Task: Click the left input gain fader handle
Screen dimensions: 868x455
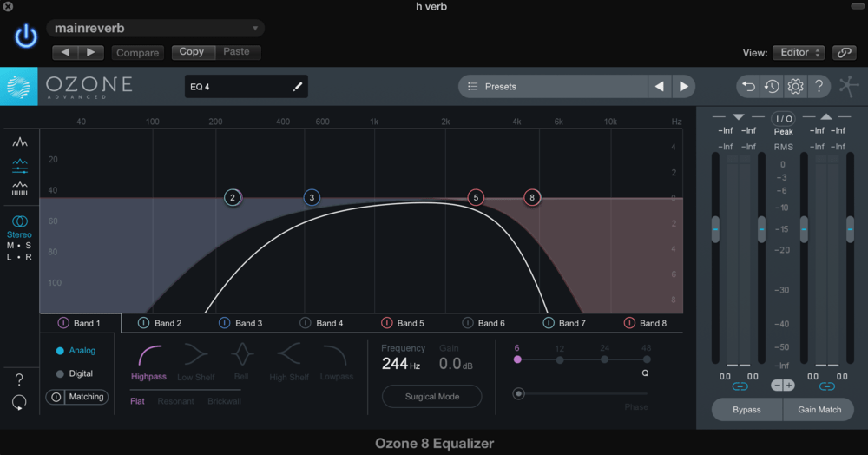Action: click(x=715, y=229)
